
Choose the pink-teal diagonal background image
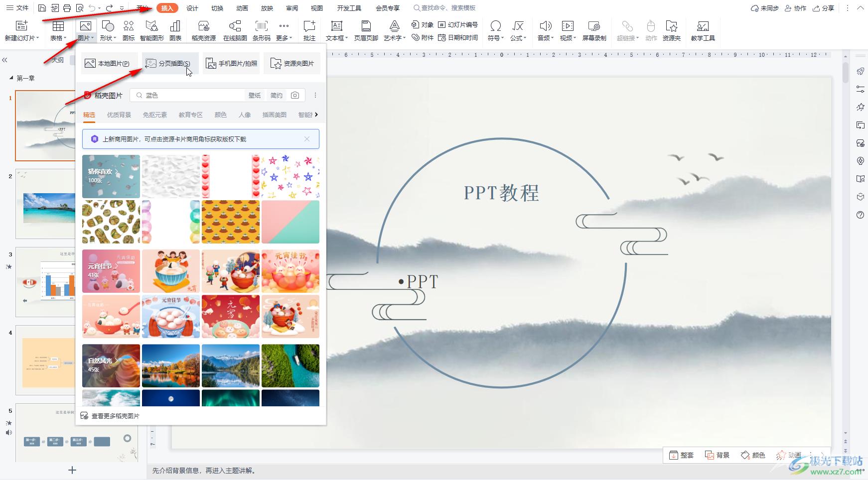pos(290,222)
